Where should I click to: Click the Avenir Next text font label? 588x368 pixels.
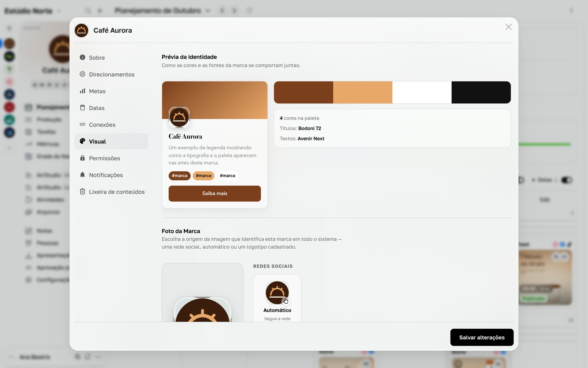(311, 139)
